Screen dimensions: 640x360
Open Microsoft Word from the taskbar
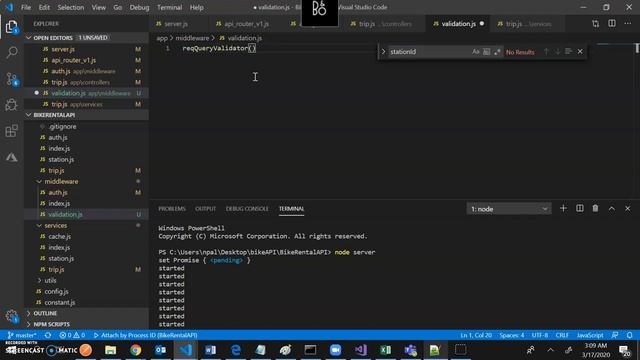(210, 350)
